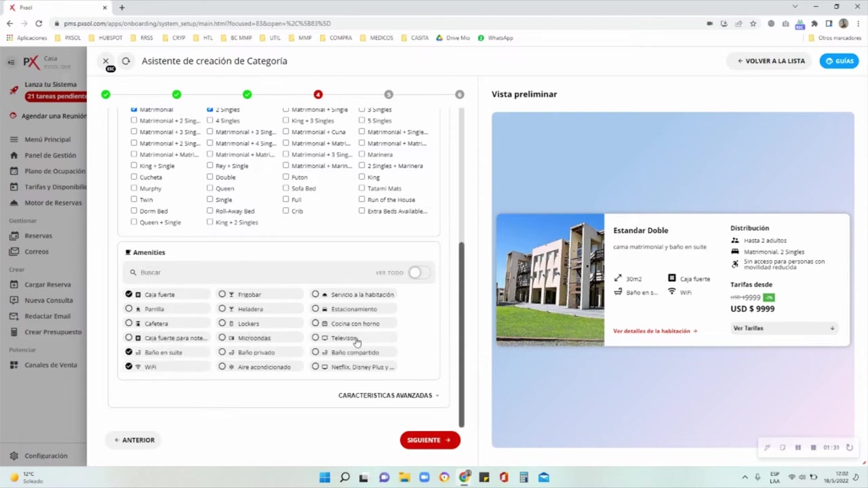The image size is (868, 488).
Task: Close the category creation wizard with X
Action: (106, 61)
